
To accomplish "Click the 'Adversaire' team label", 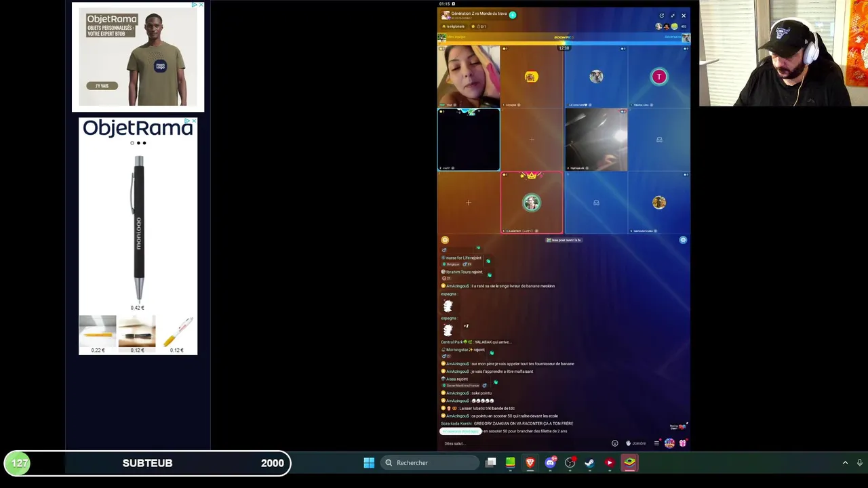I will (673, 37).
